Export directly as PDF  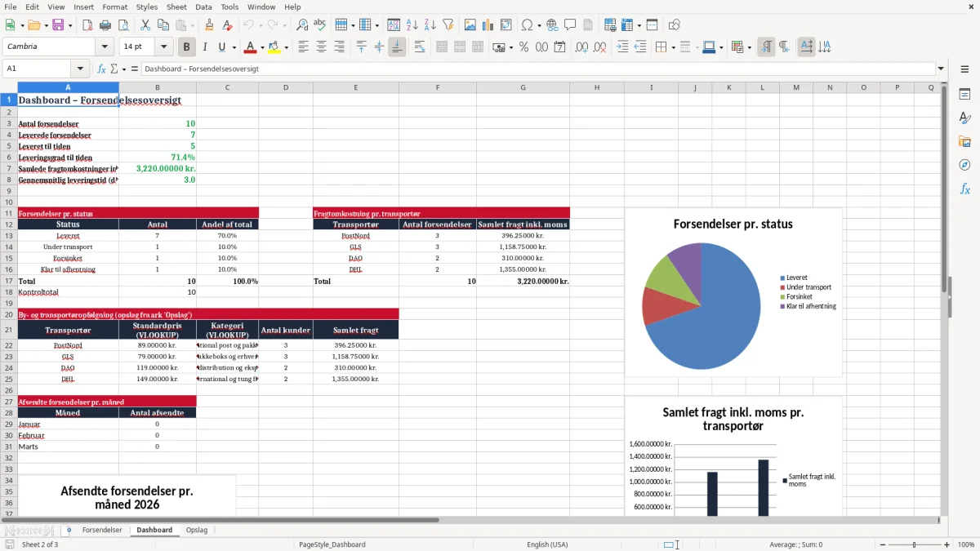point(88,25)
